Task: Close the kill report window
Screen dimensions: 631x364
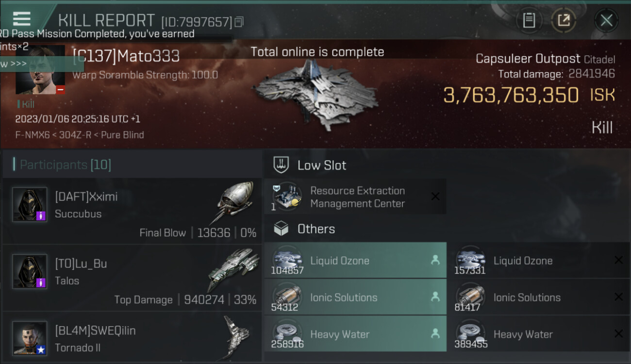Action: point(606,20)
